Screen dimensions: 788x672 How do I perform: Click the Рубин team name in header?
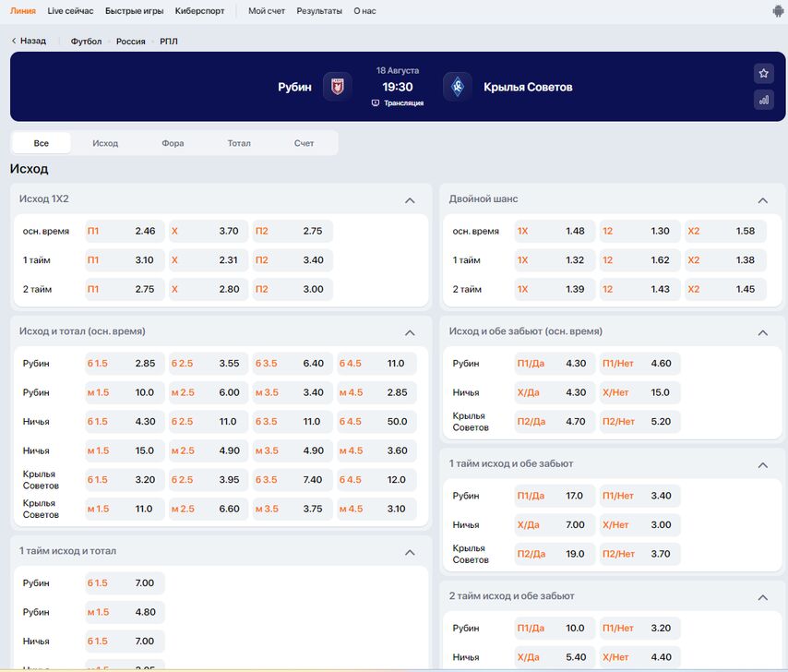click(x=294, y=87)
